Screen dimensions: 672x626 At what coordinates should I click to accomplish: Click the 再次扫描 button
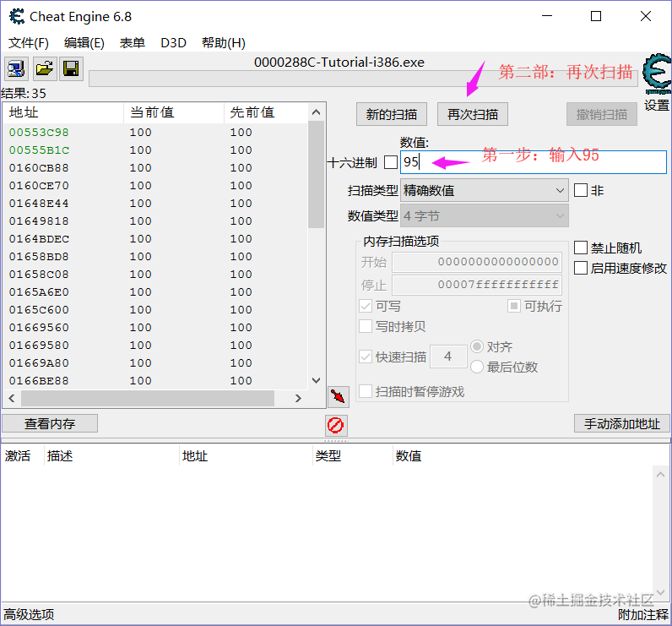click(x=472, y=115)
